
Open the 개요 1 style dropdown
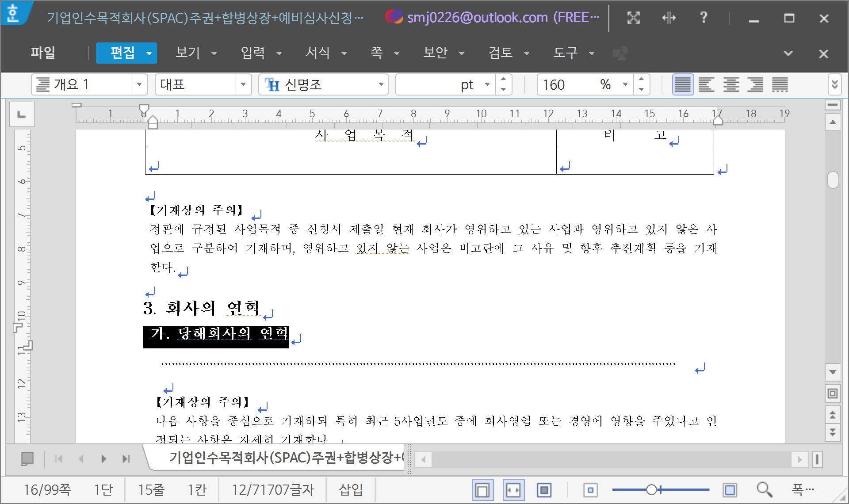(x=139, y=84)
